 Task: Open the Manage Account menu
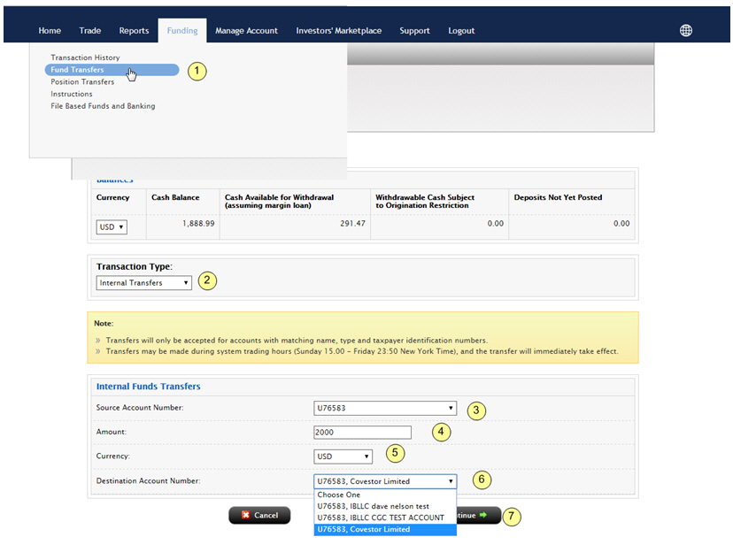coord(246,31)
